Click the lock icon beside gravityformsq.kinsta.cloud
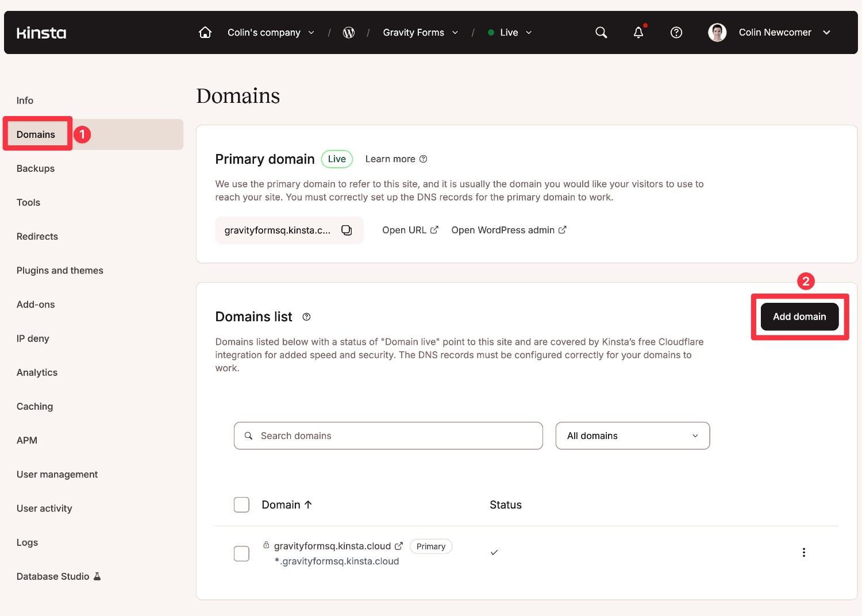The image size is (862, 616). (x=266, y=545)
